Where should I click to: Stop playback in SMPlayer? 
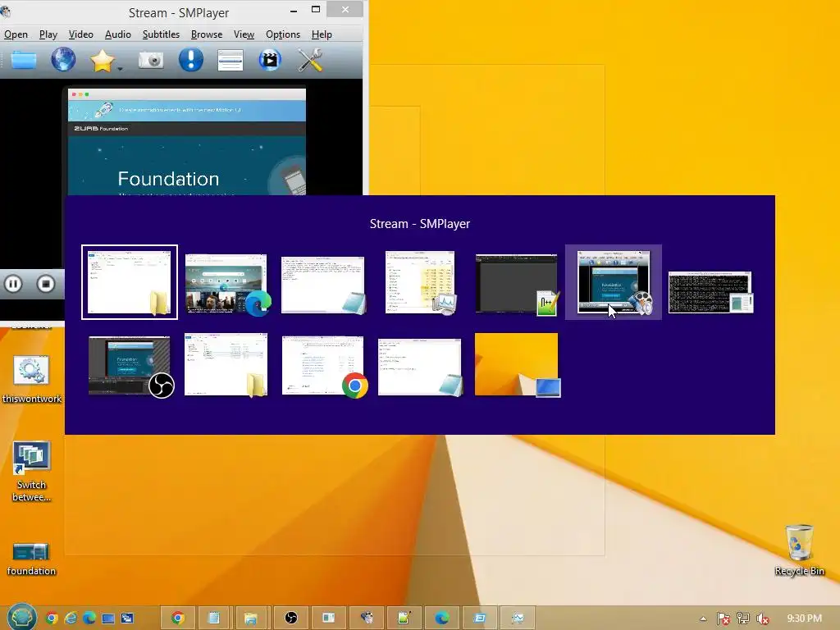click(46, 284)
